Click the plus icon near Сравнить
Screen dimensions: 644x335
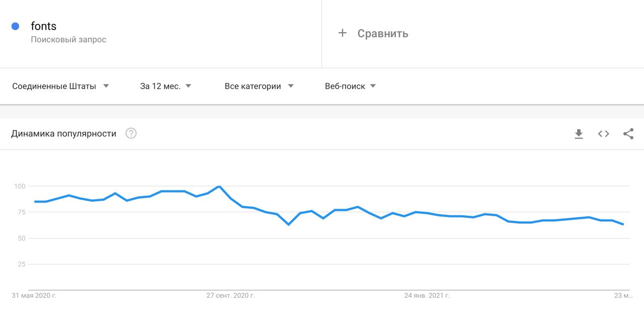343,33
